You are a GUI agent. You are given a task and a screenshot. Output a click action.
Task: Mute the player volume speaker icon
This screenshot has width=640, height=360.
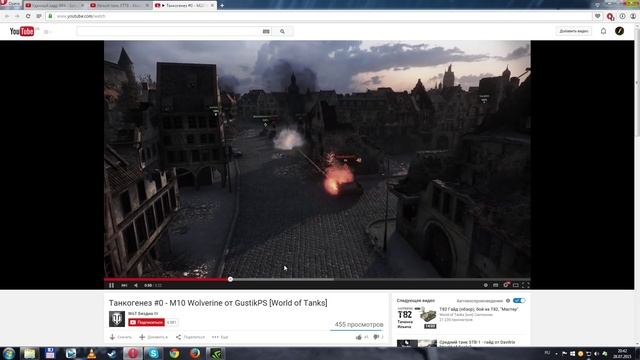(136, 285)
